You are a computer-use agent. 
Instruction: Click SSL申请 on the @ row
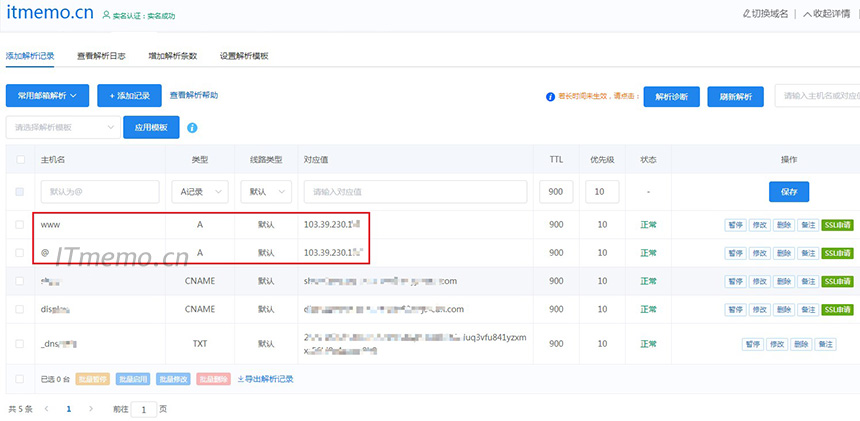pyautogui.click(x=837, y=253)
